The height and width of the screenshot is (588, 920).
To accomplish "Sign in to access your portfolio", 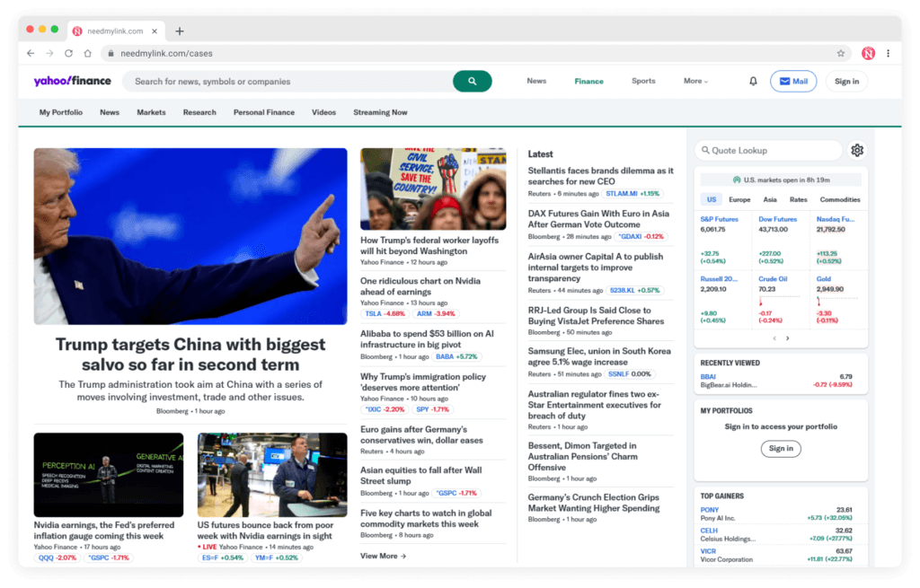I will 781,449.
